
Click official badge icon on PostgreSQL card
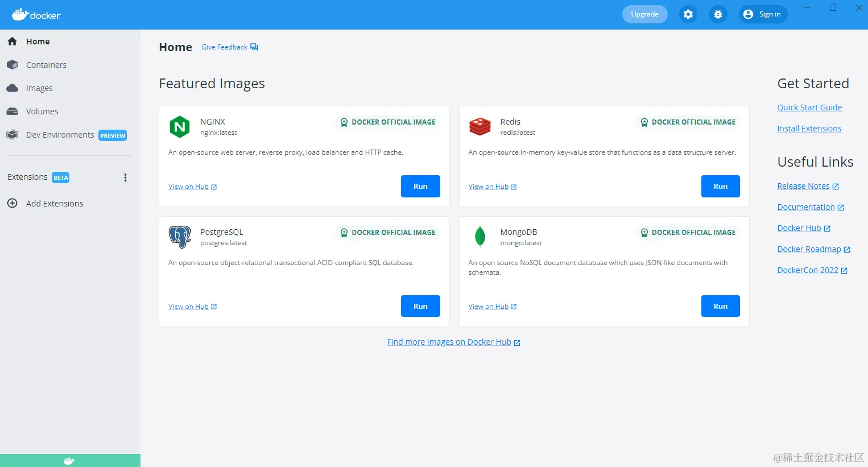point(344,233)
